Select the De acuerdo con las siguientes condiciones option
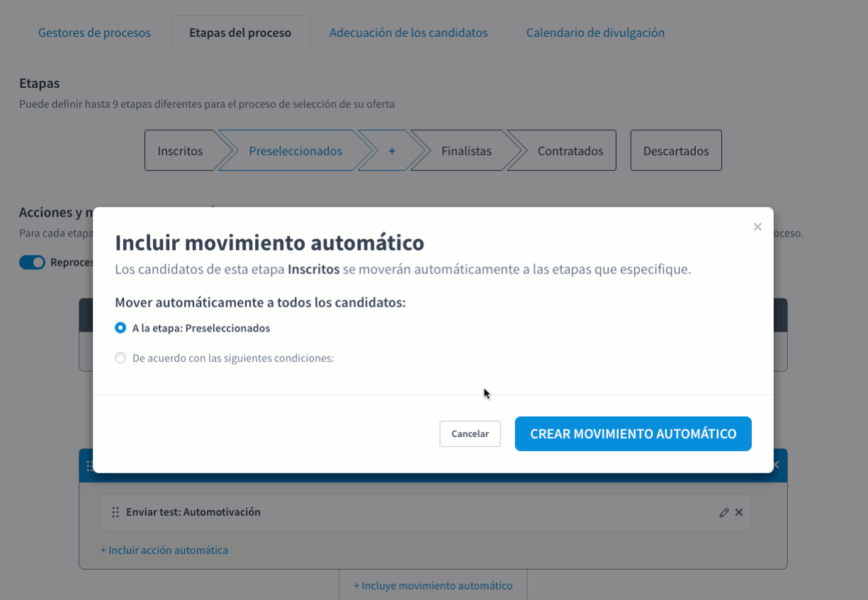 coord(120,358)
